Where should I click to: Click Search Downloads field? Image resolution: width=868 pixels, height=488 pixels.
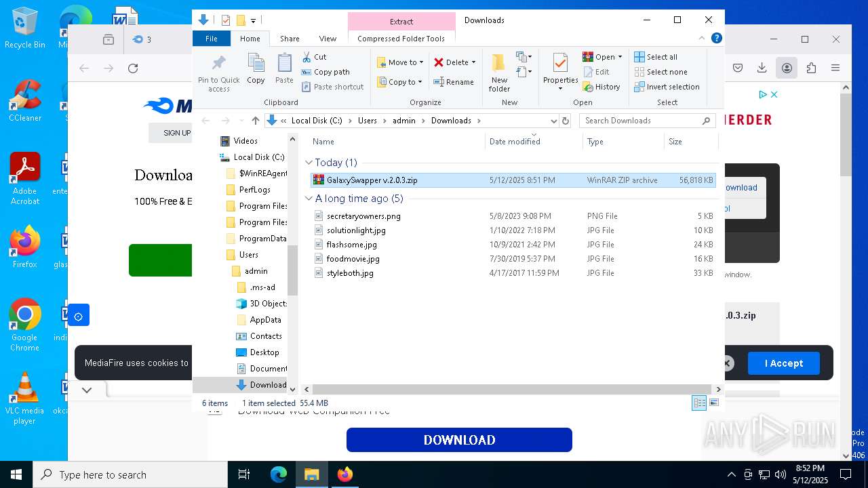pos(648,121)
